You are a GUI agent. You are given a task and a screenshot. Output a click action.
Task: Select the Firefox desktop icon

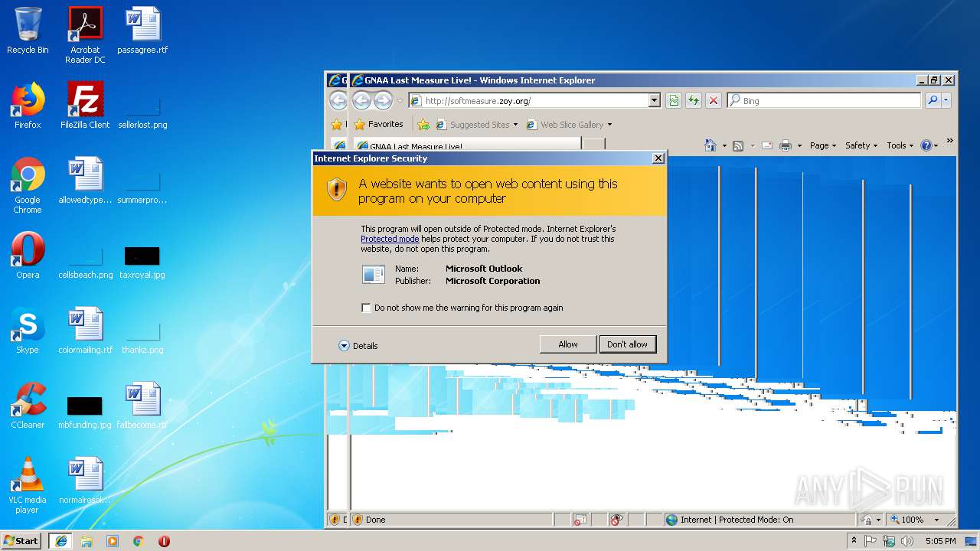(x=28, y=106)
